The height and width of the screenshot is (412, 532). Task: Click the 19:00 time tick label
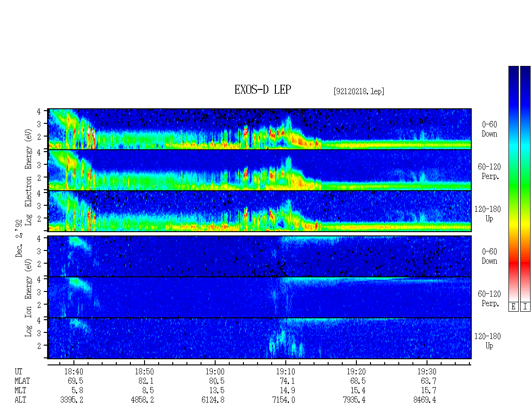click(215, 372)
